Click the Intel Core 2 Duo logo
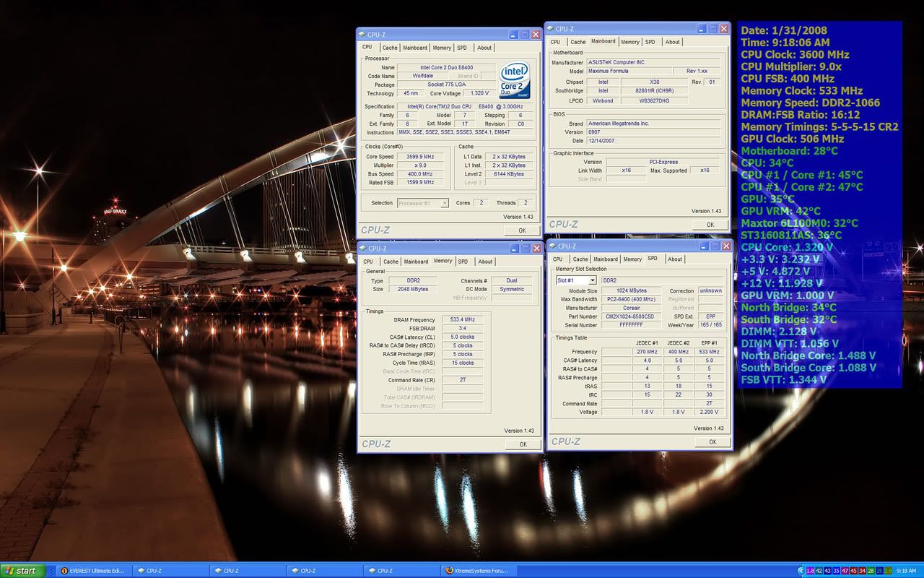The image size is (924, 578). pyautogui.click(x=515, y=80)
